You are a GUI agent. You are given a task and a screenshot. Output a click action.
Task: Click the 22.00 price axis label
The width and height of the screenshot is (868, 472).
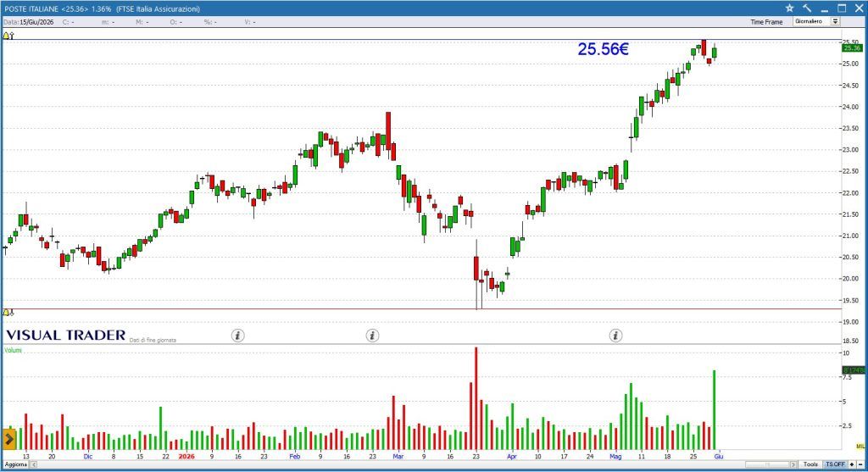(850, 193)
